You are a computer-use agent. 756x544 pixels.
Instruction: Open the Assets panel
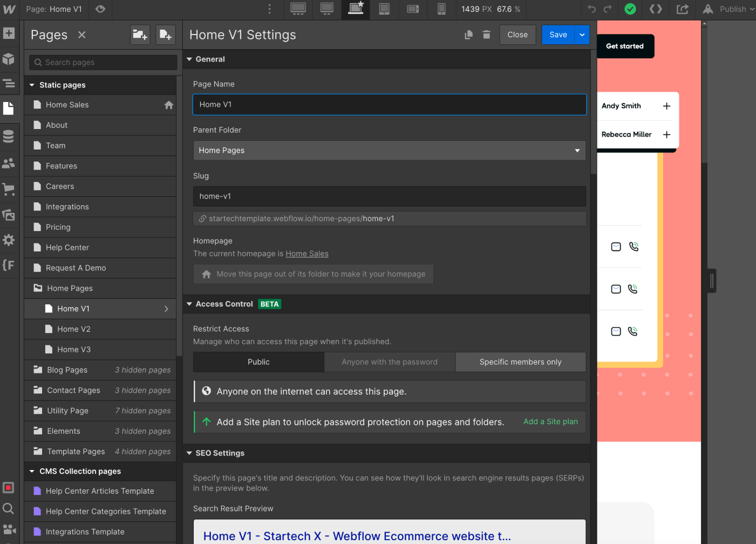point(8,215)
